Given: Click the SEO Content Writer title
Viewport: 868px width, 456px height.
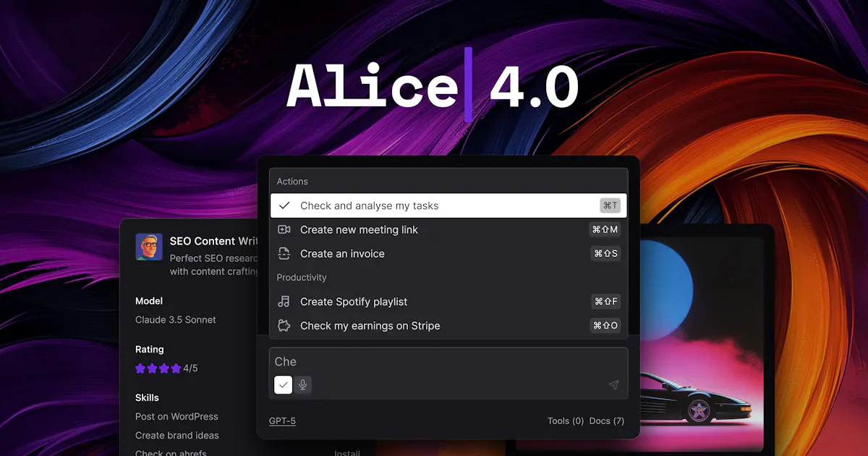Looking at the screenshot, I should (x=214, y=241).
